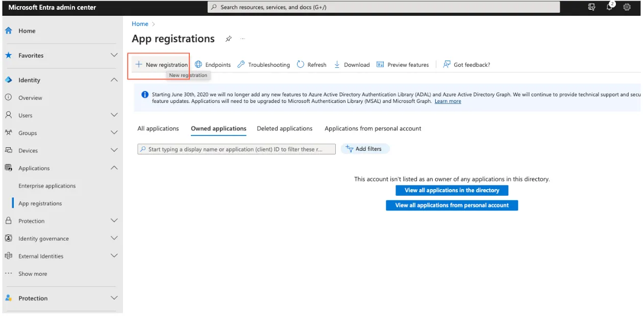The width and height of the screenshot is (644, 319).
Task: Click the search resources box in header
Action: click(x=383, y=7)
